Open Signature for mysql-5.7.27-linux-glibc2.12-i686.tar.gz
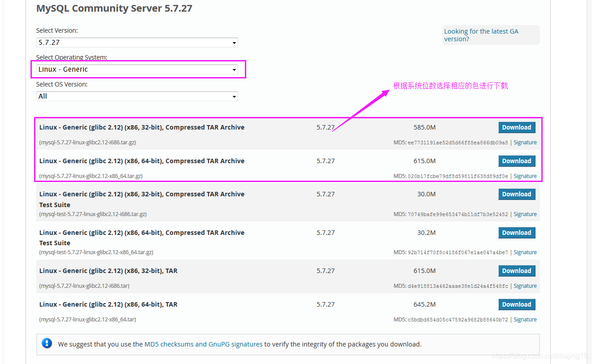592x364 pixels. [525, 143]
